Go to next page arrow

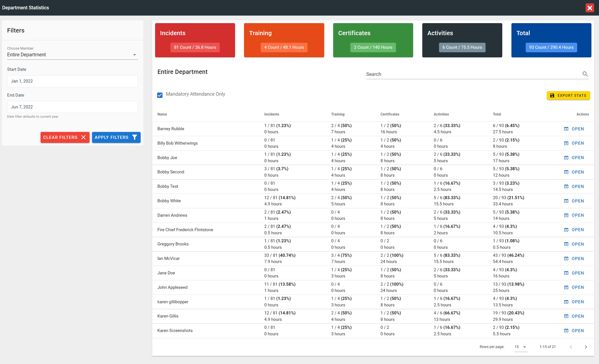point(586,347)
